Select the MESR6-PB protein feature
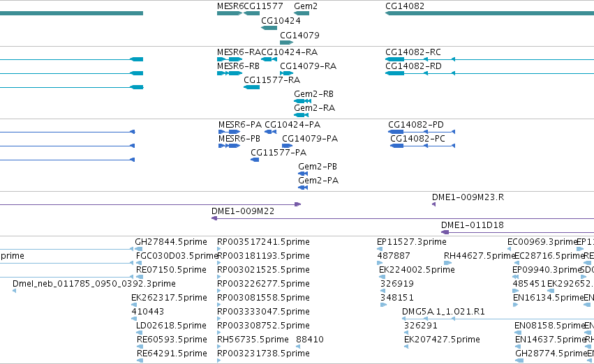Viewport: 594px width, 364px height. pos(230,146)
